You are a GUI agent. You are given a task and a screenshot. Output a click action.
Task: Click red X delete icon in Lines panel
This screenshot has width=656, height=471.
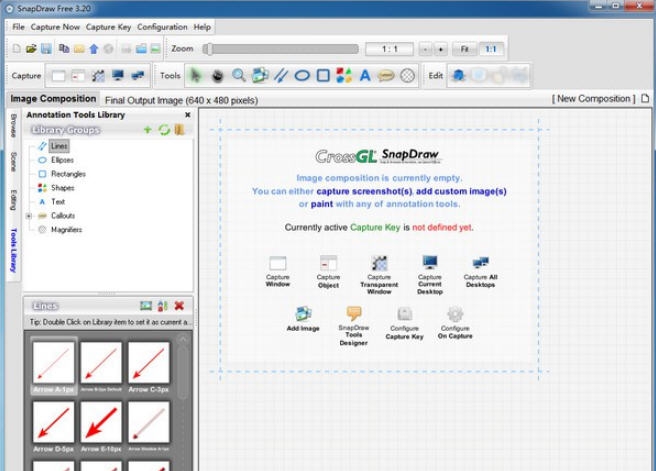pos(179,306)
